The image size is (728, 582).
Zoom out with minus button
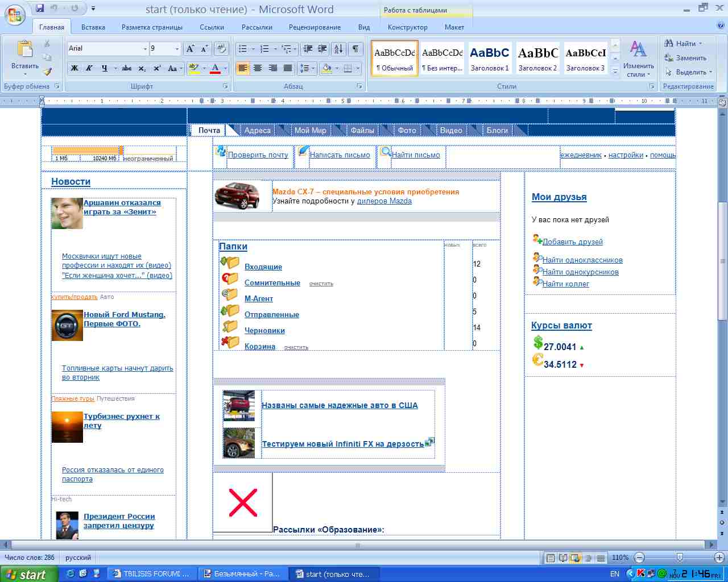(639, 558)
